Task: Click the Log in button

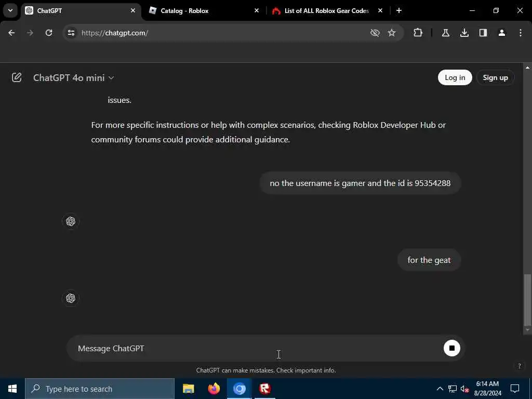Action: [455, 78]
